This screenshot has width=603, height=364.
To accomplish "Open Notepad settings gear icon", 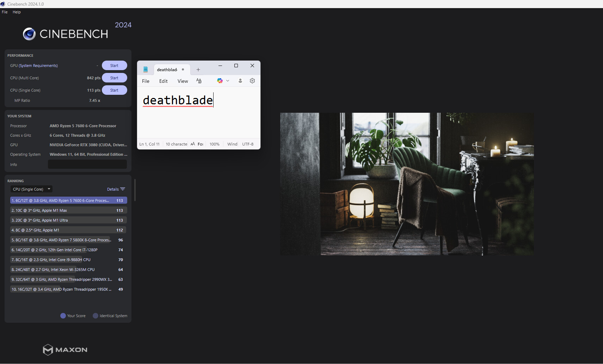I will pyautogui.click(x=252, y=81).
